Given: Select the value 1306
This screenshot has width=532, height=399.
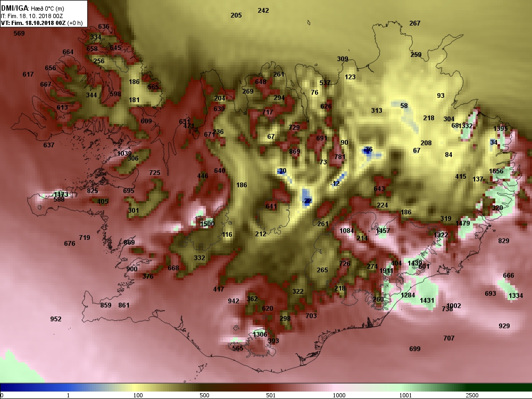Looking at the screenshot, I should tap(260, 335).
